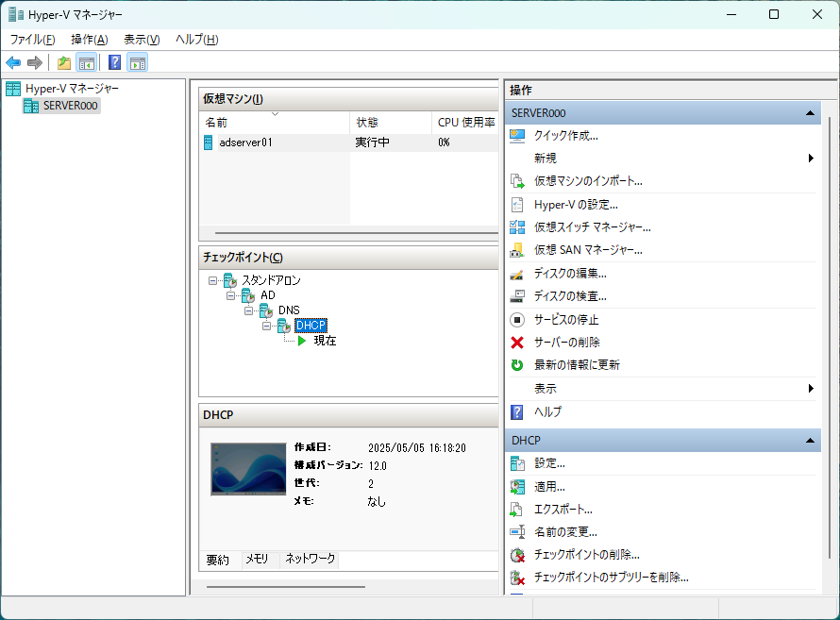Click the green 最新の情報に更新 refresh icon
The height and width of the screenshot is (620, 840).
click(x=517, y=365)
